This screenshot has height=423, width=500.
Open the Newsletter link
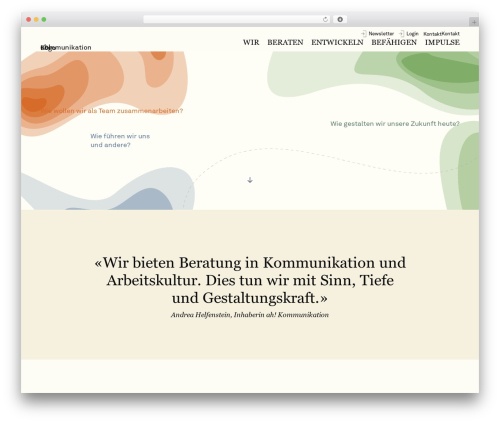381,34
